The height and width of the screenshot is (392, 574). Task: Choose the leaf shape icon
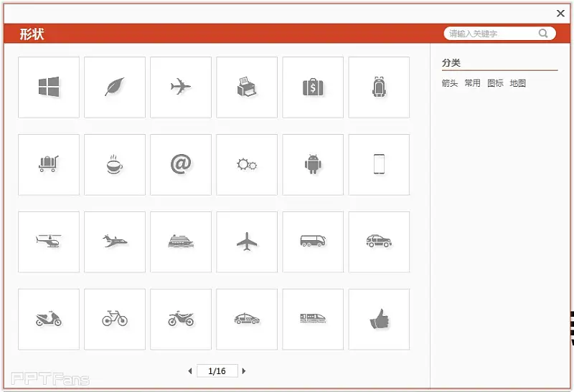(115, 87)
